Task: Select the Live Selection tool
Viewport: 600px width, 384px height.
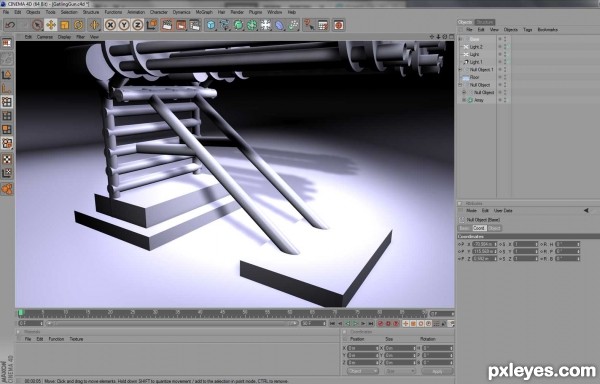Action: click(37, 25)
